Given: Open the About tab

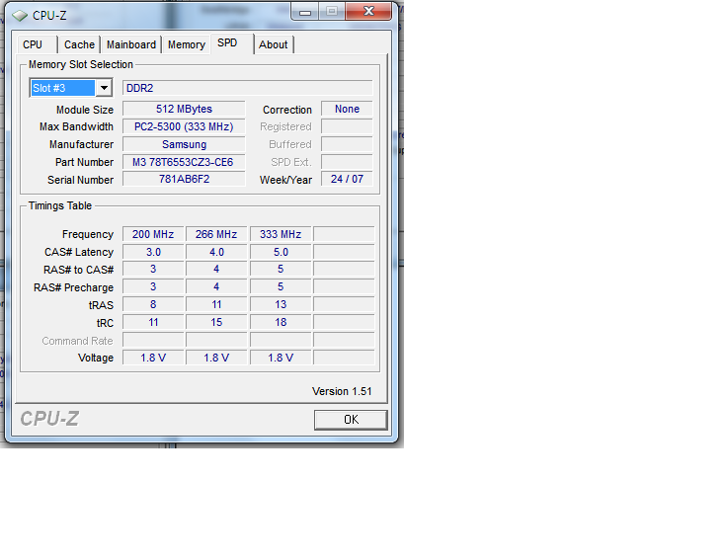Looking at the screenshot, I should pos(274,44).
